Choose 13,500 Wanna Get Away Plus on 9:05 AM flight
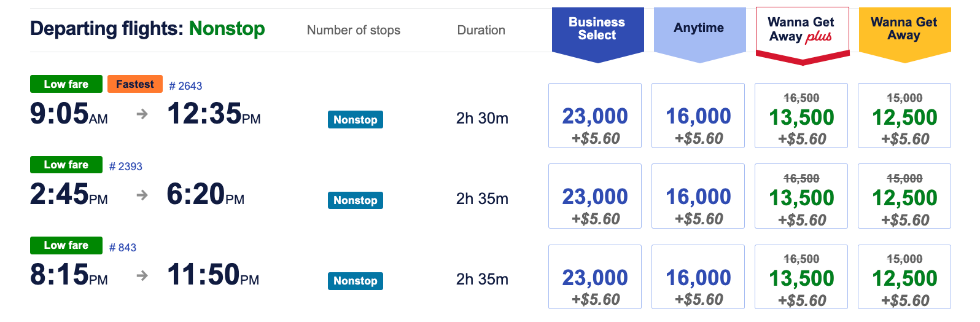This screenshot has width=980, height=322. tap(801, 116)
